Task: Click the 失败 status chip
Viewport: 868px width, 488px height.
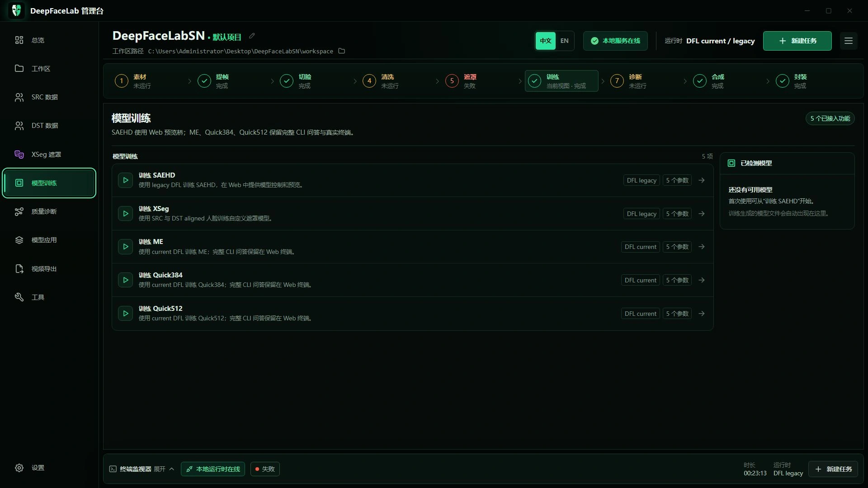Action: (x=265, y=469)
